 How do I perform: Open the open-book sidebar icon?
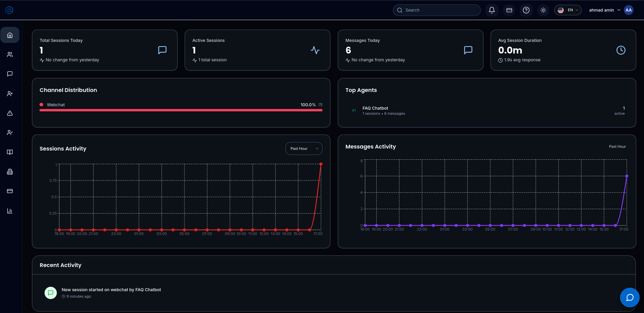10,152
